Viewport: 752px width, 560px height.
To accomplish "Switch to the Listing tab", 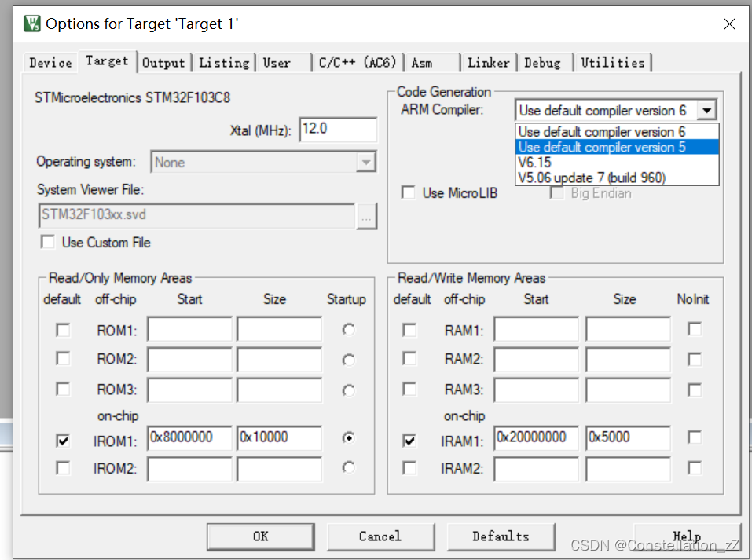I will pos(224,63).
